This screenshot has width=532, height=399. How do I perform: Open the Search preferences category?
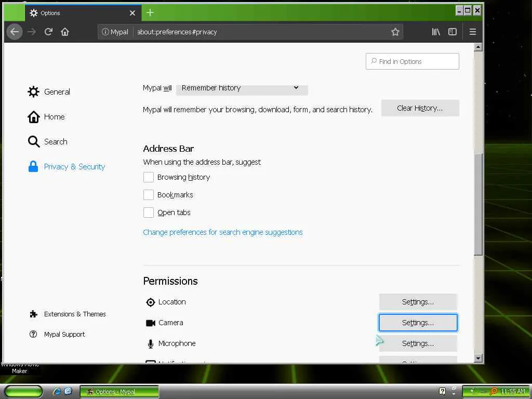tap(47, 141)
